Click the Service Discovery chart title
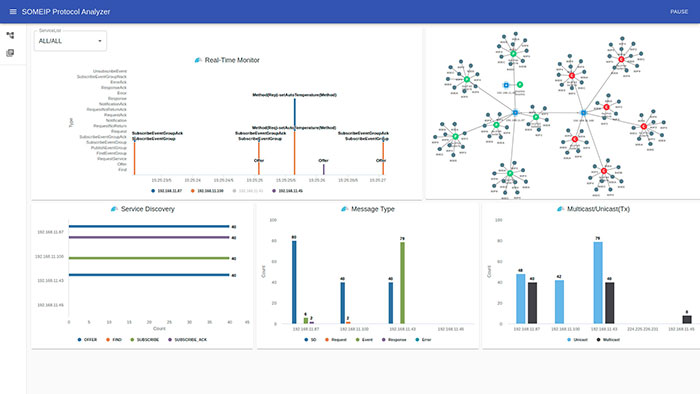Image resolution: width=700 pixels, height=394 pixels. pyautogui.click(x=148, y=209)
